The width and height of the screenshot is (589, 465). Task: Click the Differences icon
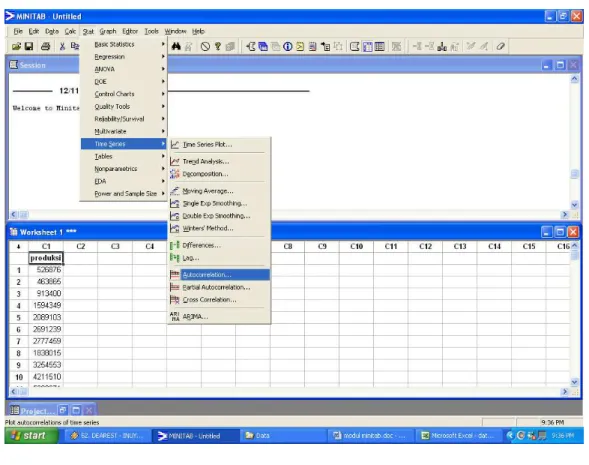coord(175,245)
